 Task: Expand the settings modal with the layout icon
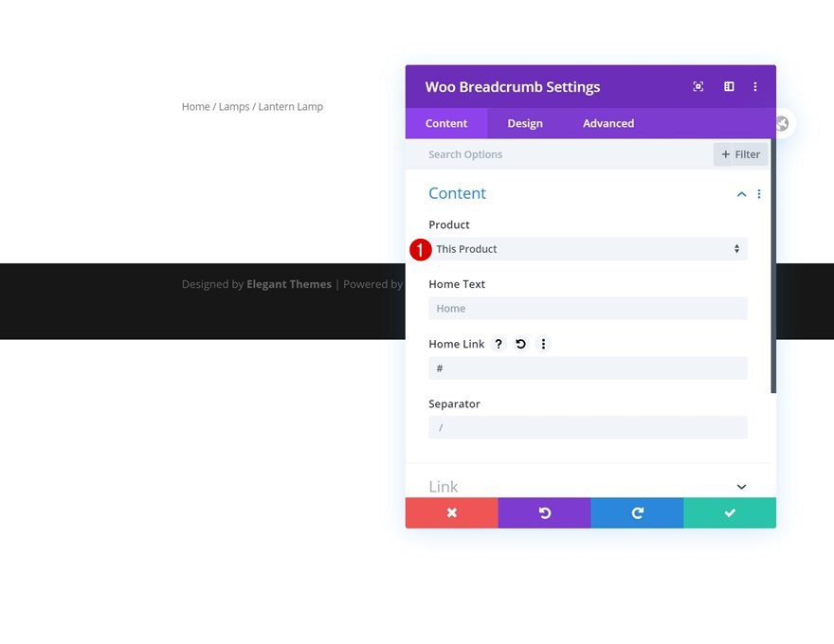728,86
